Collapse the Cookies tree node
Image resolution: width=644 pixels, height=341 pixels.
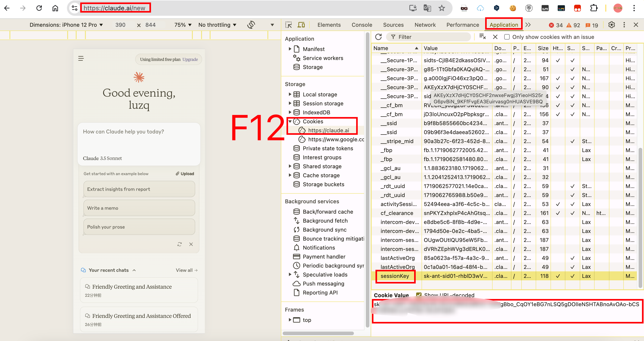click(290, 122)
